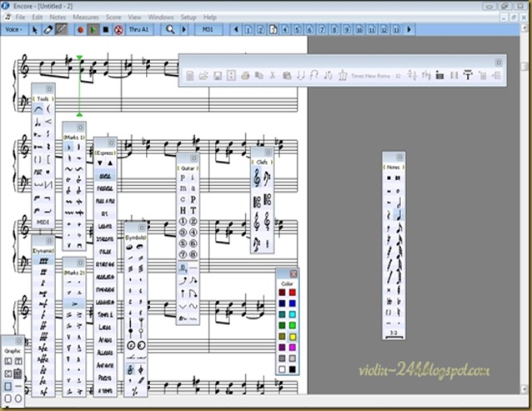Click the green Play button

pyautogui.click(x=93, y=30)
